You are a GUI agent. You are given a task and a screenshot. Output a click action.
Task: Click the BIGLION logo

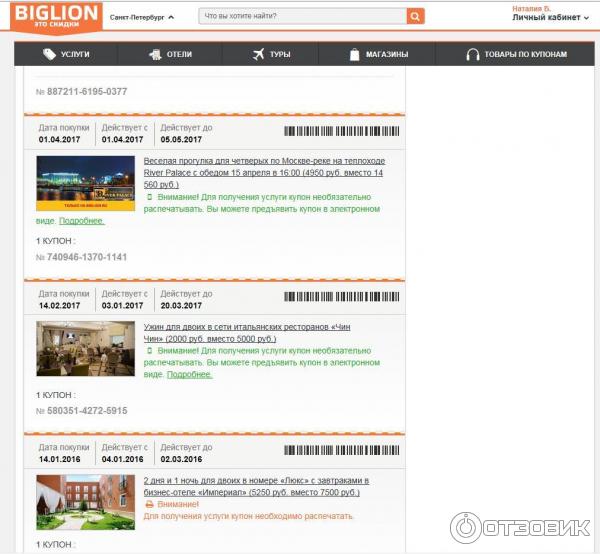55,17
